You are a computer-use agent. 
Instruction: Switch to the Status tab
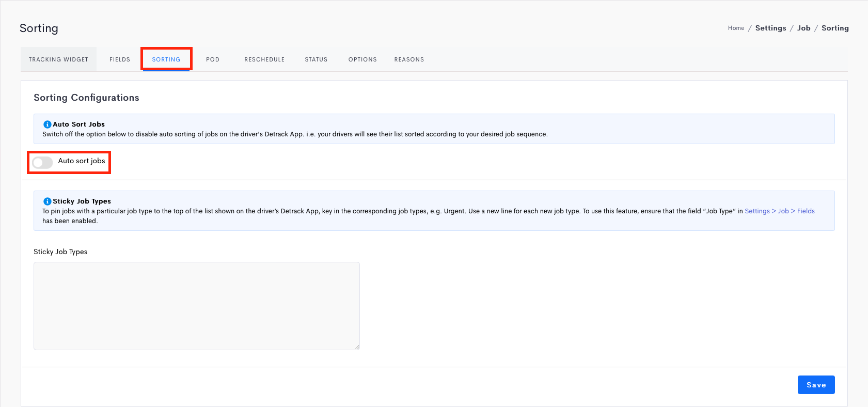pyautogui.click(x=316, y=59)
